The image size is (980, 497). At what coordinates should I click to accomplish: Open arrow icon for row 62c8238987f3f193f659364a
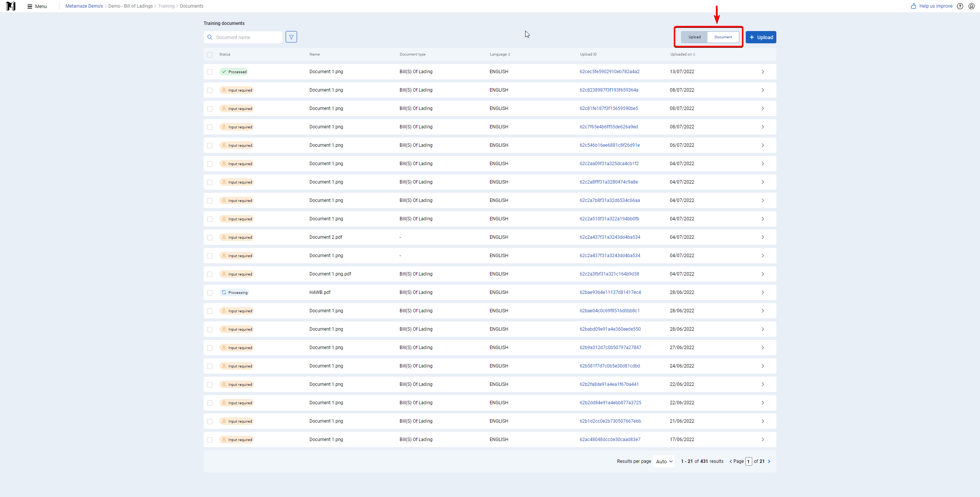[763, 90]
